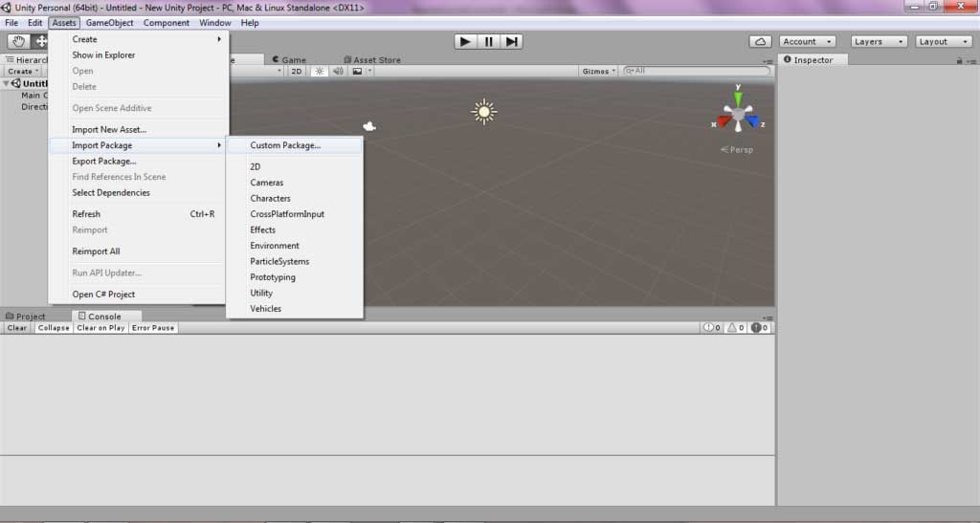Toggle Clear on Play option

point(100,328)
